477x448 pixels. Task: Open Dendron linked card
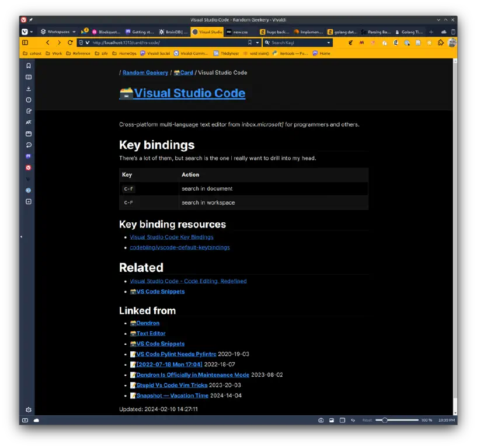click(x=145, y=323)
